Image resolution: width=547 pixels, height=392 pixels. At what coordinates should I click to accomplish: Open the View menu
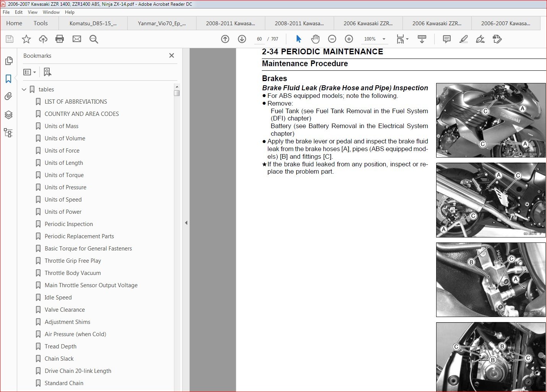point(33,12)
